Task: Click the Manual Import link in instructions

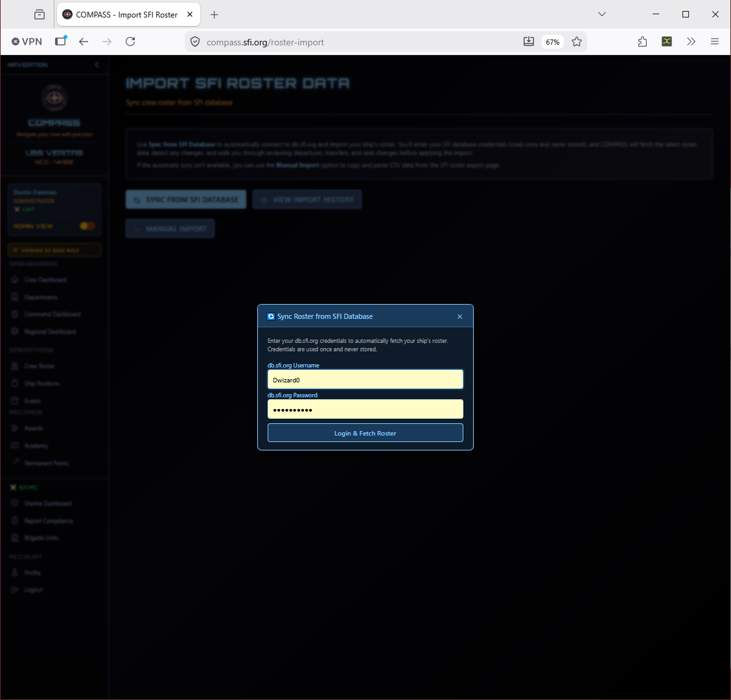Action: point(297,165)
